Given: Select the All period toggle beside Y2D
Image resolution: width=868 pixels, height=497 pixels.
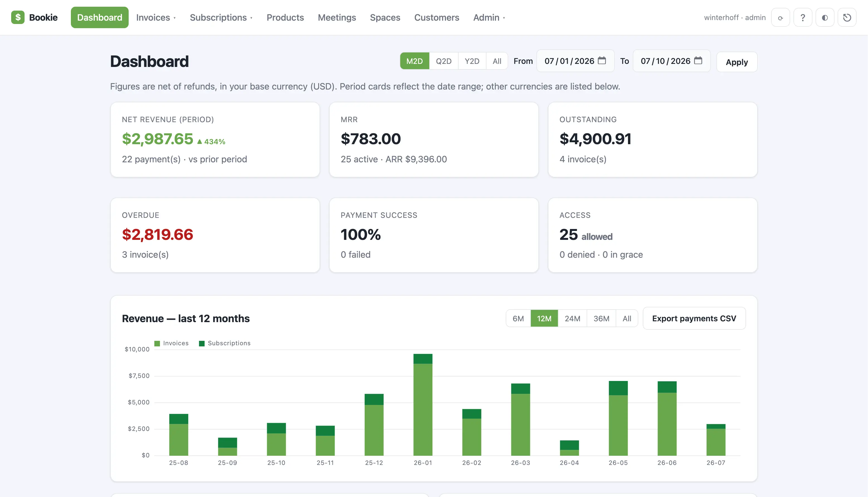Looking at the screenshot, I should pyautogui.click(x=497, y=61).
